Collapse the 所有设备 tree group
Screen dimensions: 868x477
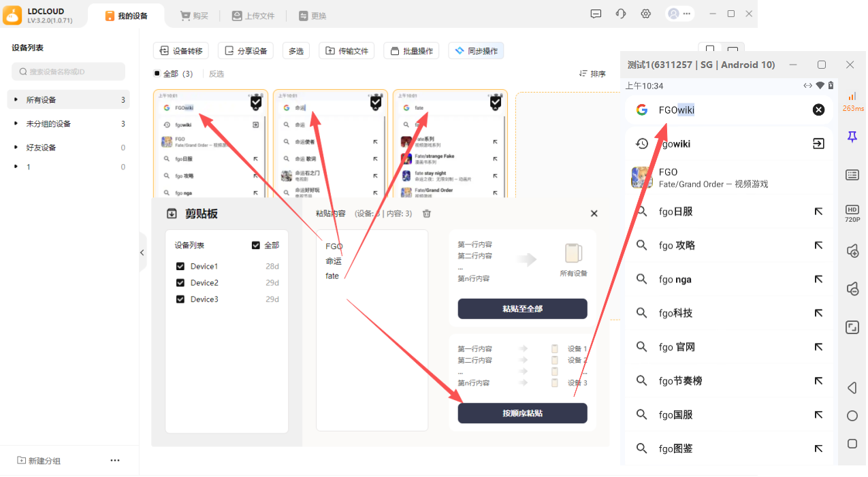(x=16, y=100)
